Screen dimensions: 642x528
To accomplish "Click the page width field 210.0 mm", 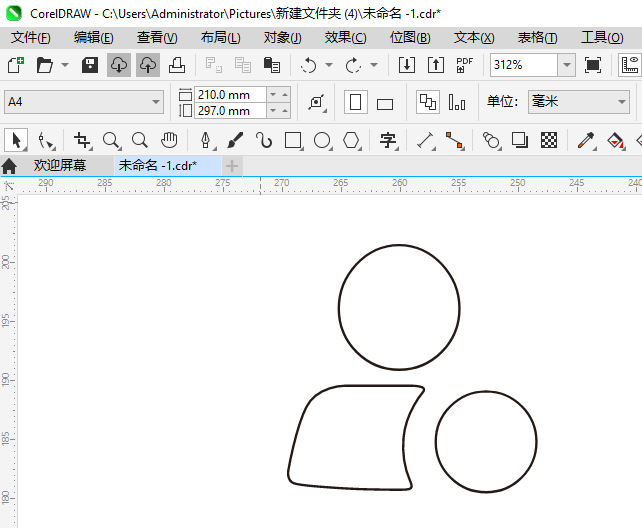I will [x=231, y=95].
